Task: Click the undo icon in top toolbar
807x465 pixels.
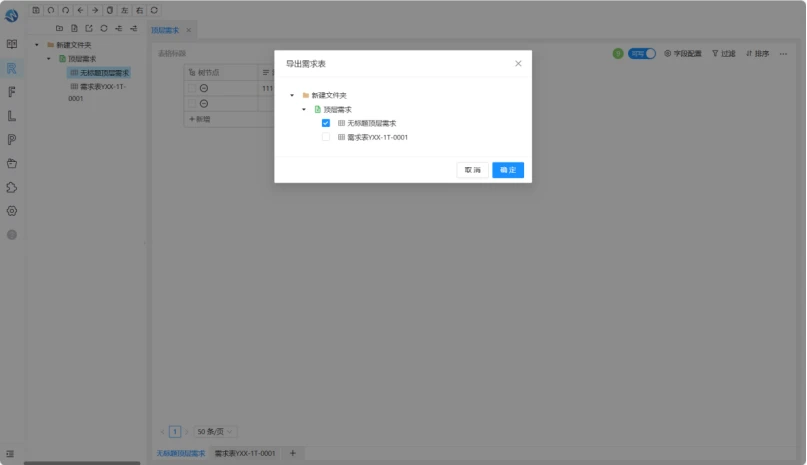Action: (51, 10)
